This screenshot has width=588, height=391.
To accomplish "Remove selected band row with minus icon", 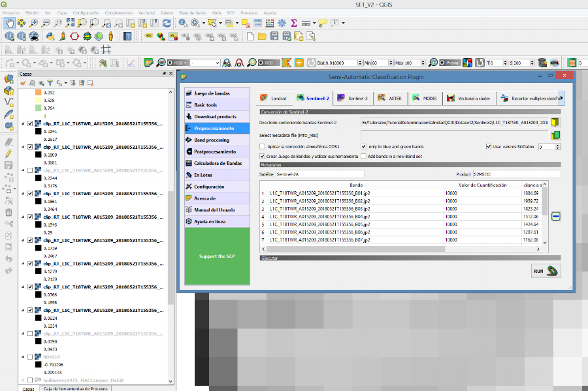I will pyautogui.click(x=556, y=217).
